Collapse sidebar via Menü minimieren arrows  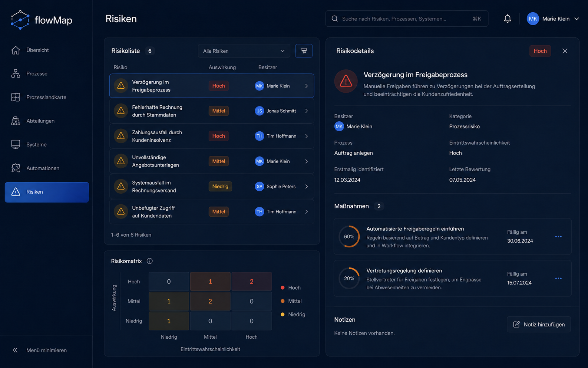coord(15,350)
